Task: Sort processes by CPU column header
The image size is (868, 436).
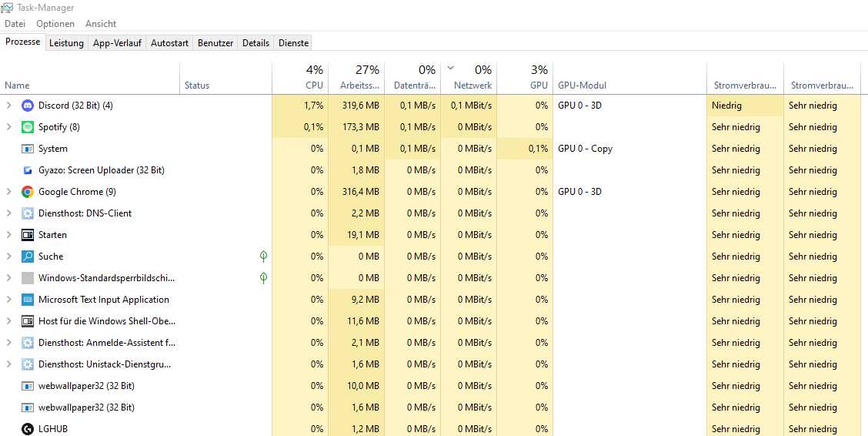Action: coord(300,78)
